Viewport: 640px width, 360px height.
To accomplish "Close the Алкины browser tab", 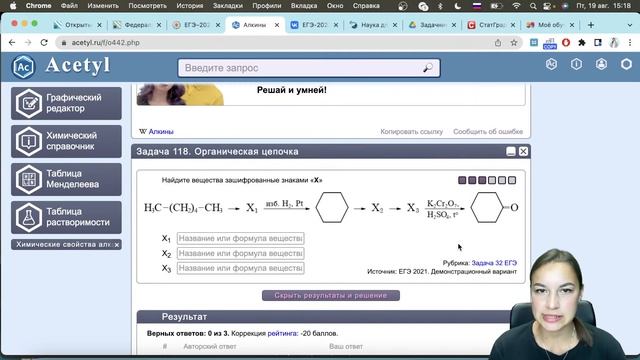I will point(277,25).
